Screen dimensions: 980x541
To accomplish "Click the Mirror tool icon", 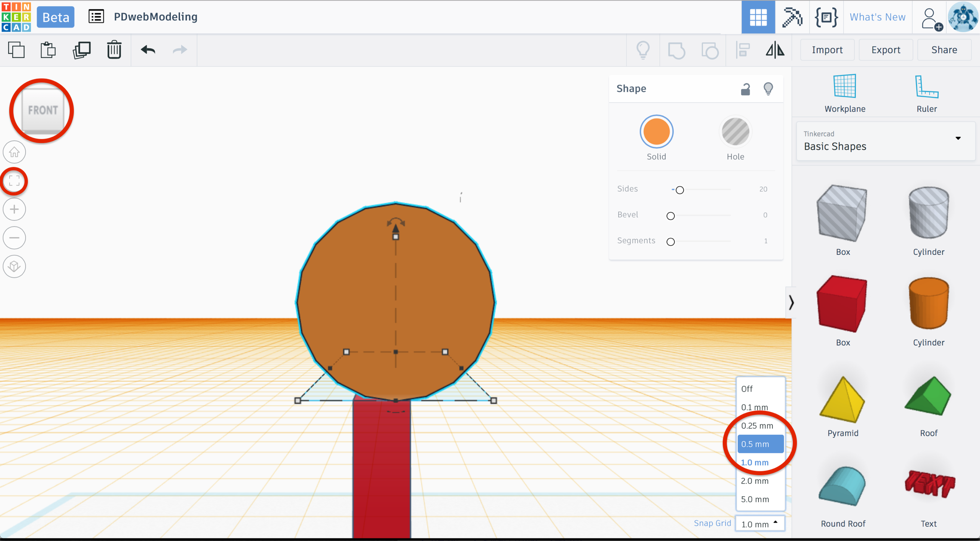I will pos(775,50).
